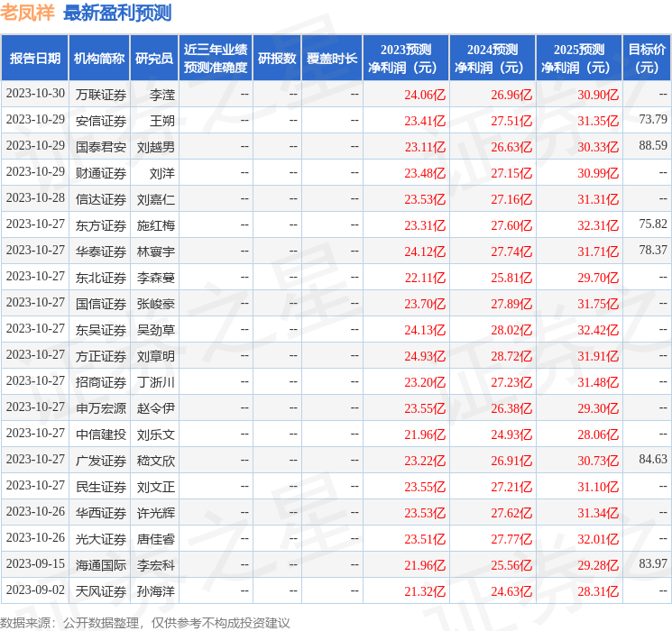Click the 2023-09-15 report date
Screen dimensions: 672x631
(35, 563)
